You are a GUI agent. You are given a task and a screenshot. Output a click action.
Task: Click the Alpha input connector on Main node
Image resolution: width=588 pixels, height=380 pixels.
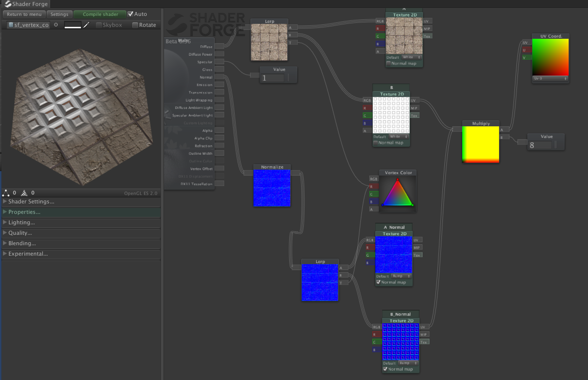[x=219, y=130]
